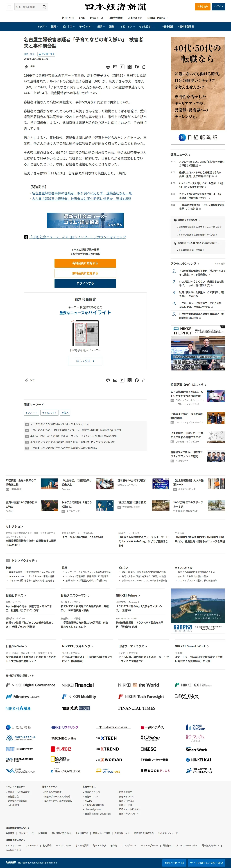Click 有料会員に登録する button

tap(85, 263)
